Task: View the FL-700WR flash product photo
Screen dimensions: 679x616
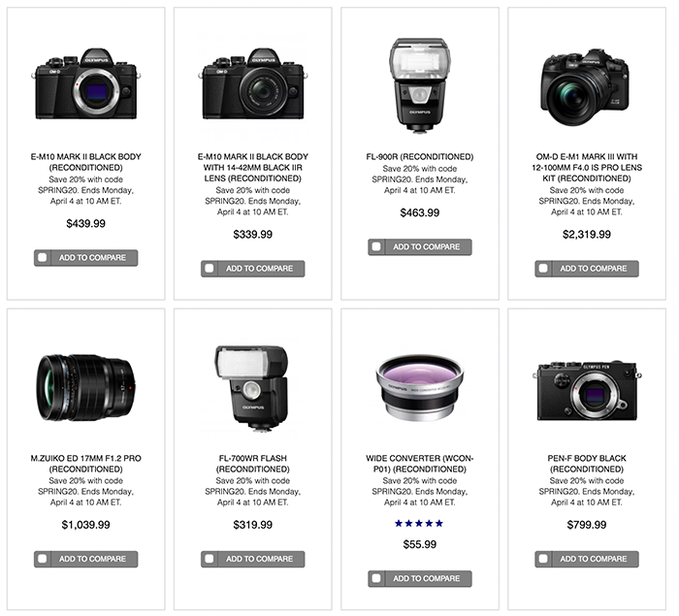Action: point(252,388)
